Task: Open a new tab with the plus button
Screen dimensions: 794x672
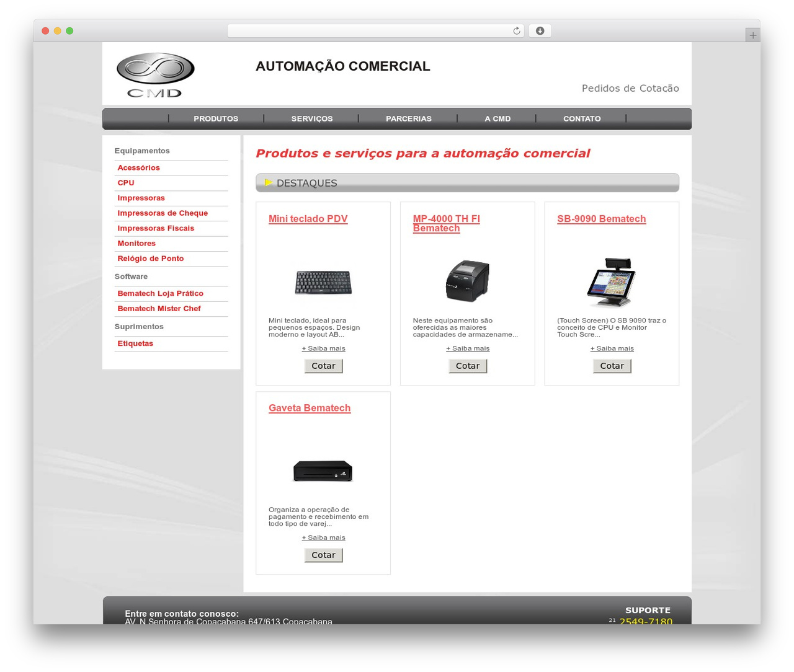Action: 752,35
